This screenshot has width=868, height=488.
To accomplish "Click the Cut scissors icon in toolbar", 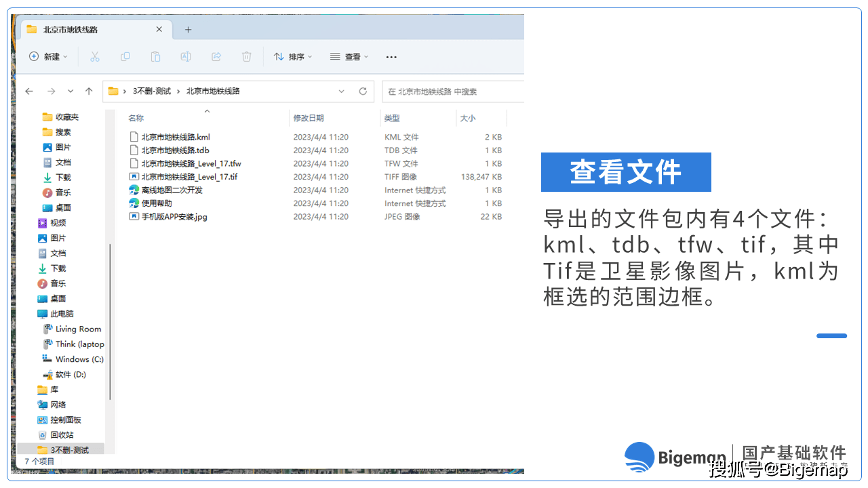I will point(95,57).
